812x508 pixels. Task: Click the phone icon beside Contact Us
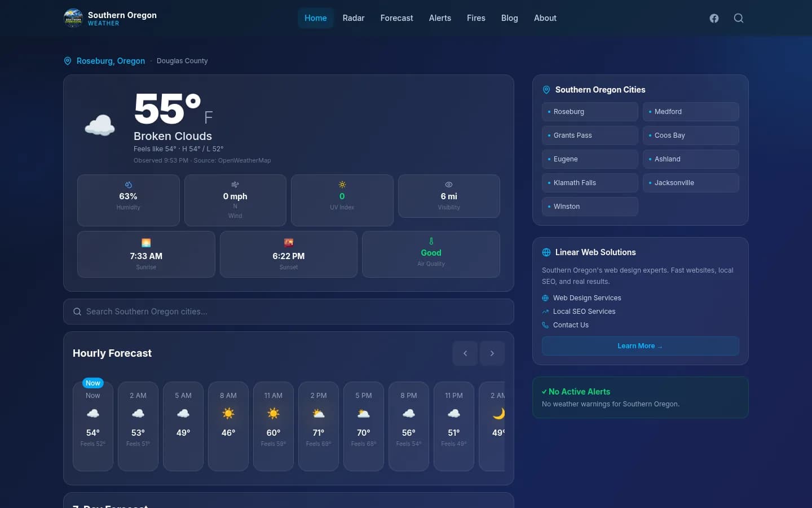pos(545,325)
